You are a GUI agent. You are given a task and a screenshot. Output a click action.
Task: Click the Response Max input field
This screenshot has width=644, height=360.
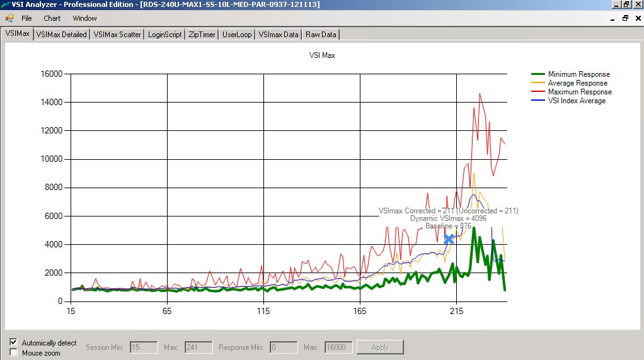click(338, 347)
